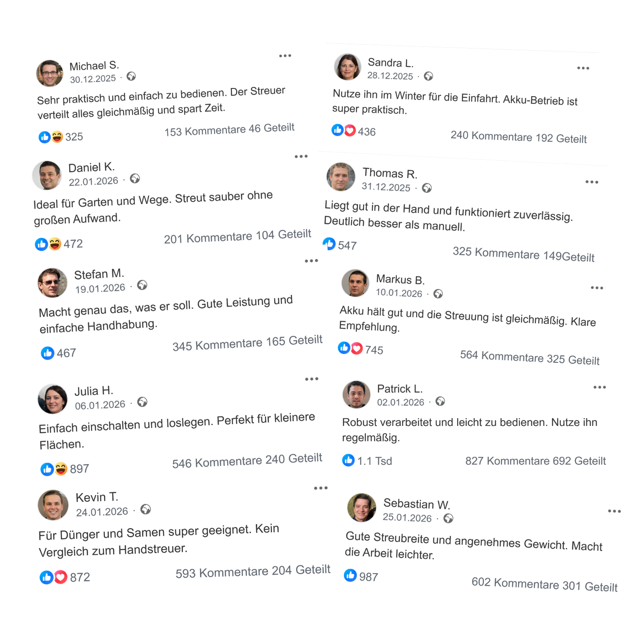Click globe privacy icon on Daniel K. post
Viewport: 644px width, 644px height.
(x=135, y=179)
